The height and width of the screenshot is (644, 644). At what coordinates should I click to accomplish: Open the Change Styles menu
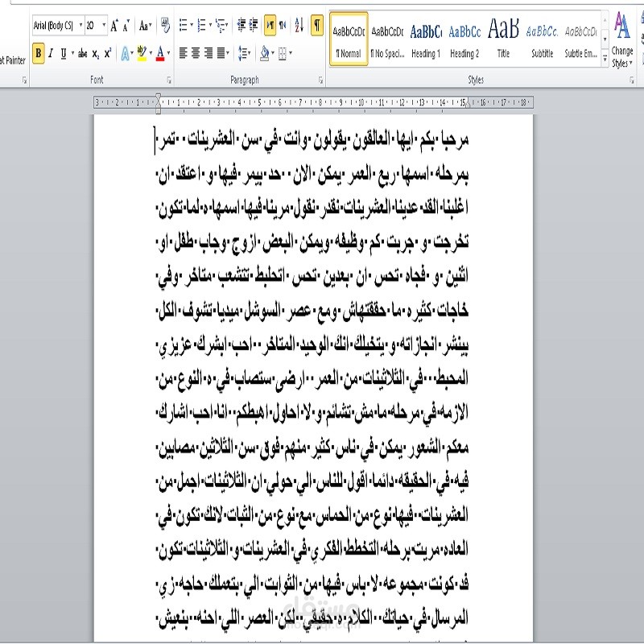tap(621, 39)
